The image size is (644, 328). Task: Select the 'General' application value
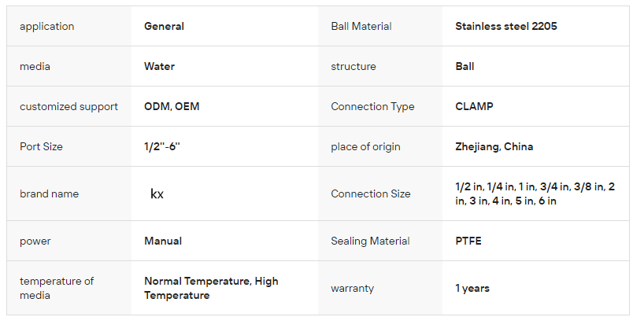click(164, 27)
